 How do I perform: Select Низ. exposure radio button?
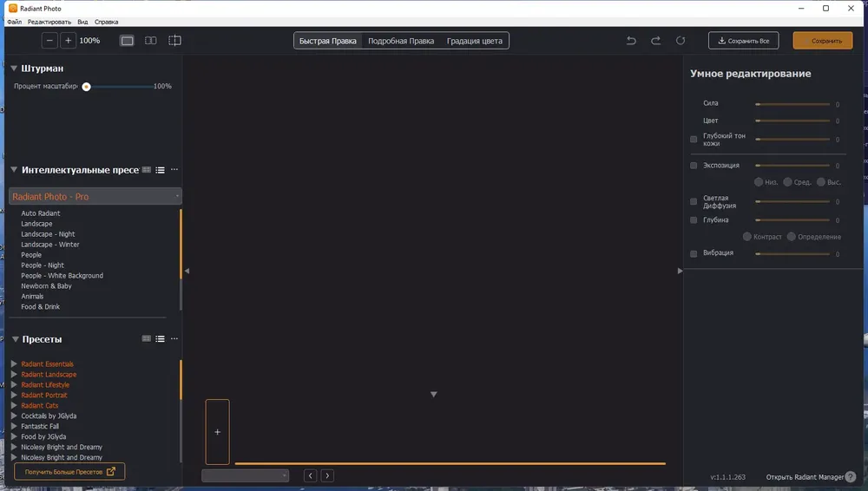[759, 182]
